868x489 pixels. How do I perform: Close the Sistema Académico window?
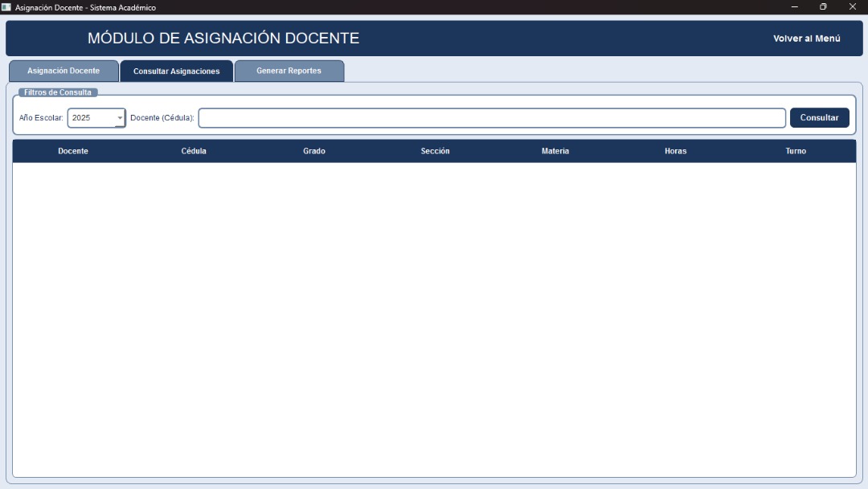(852, 7)
